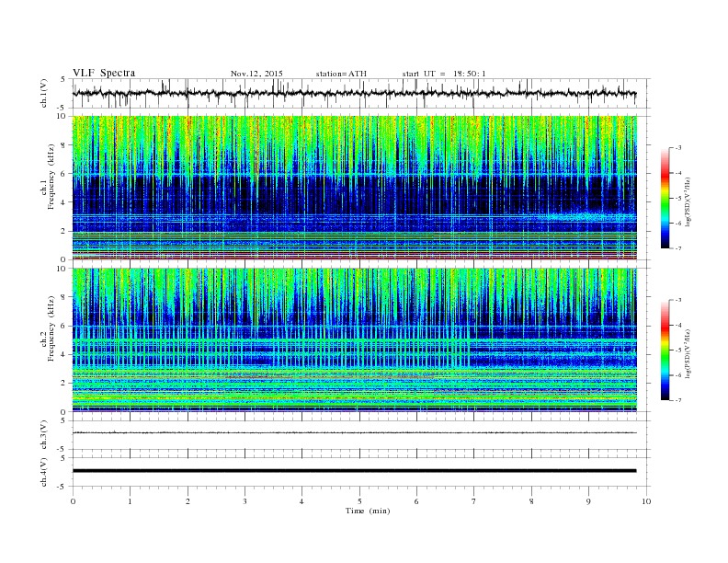Click the "6" kHz tick of ch.2 spectrogram
Image resolution: width=728 pixels, height=563 pixels.
click(x=63, y=326)
